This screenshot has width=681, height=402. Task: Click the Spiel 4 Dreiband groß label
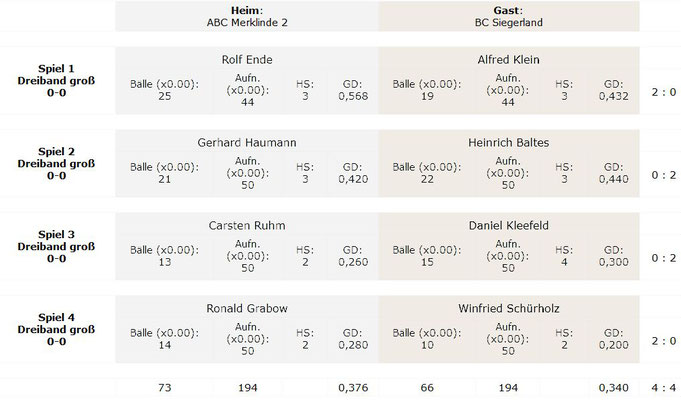[x=56, y=329]
